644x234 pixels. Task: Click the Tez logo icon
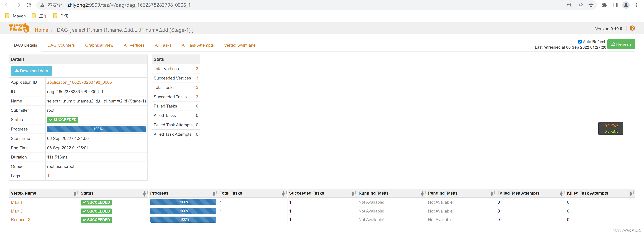19,28
